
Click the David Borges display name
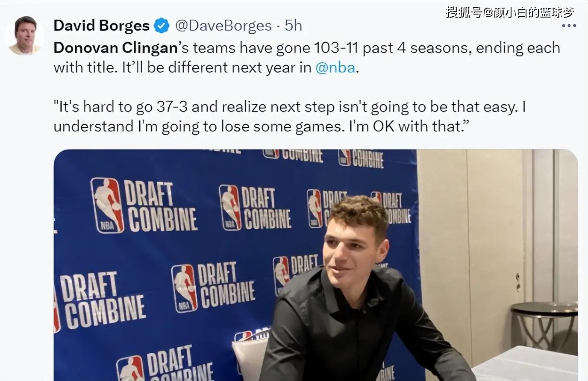101,26
